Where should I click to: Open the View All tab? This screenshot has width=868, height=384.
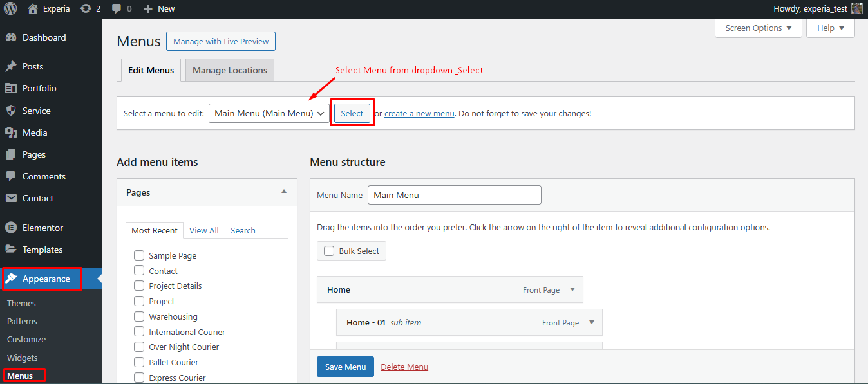coord(204,230)
